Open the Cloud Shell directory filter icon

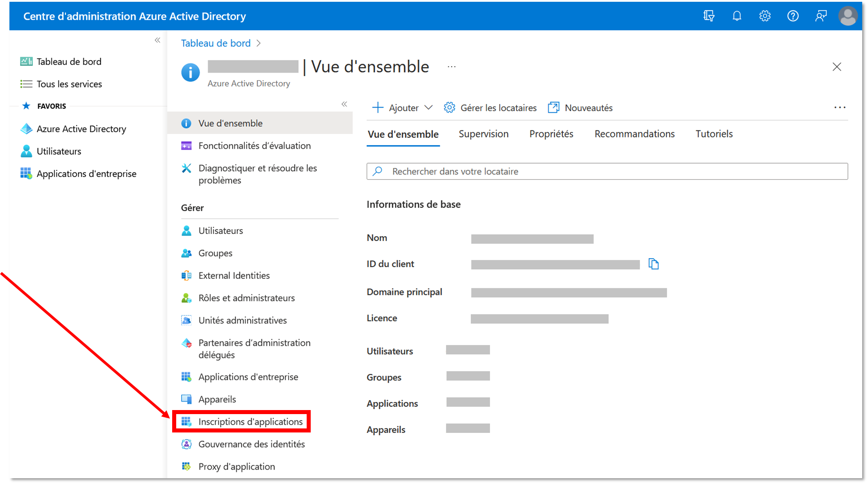709,16
